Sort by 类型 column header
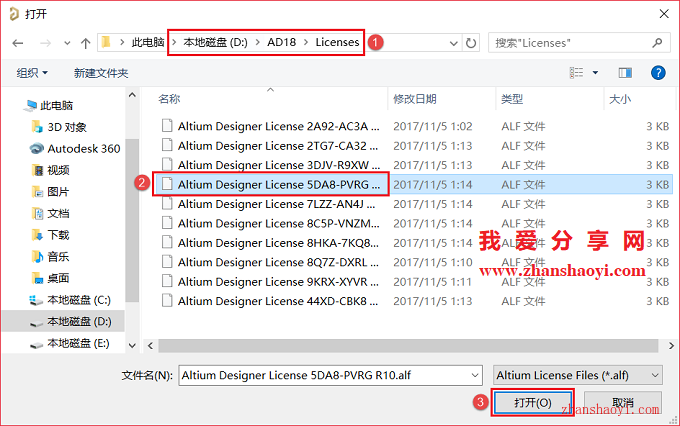Image resolution: width=680 pixels, height=426 pixels. [x=512, y=99]
